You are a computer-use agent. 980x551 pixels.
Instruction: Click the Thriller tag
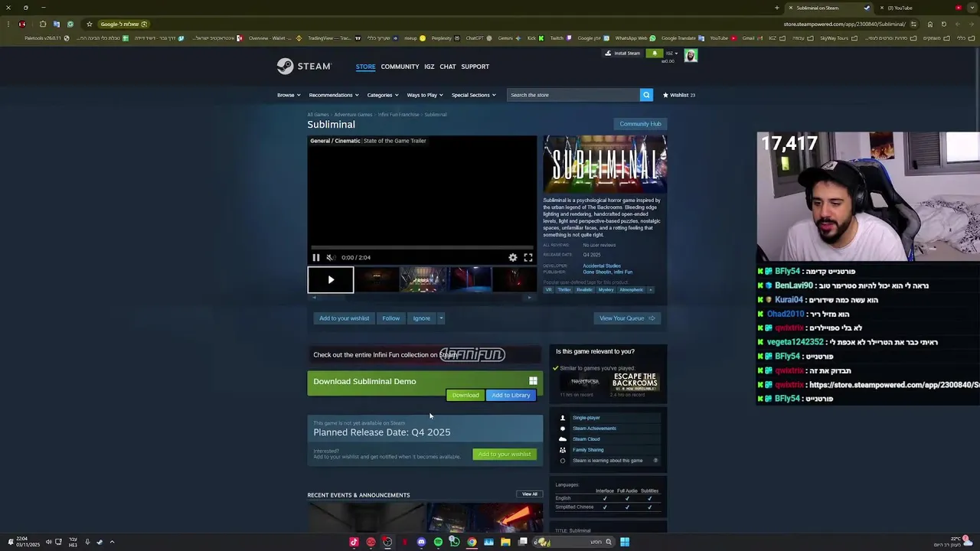(564, 290)
